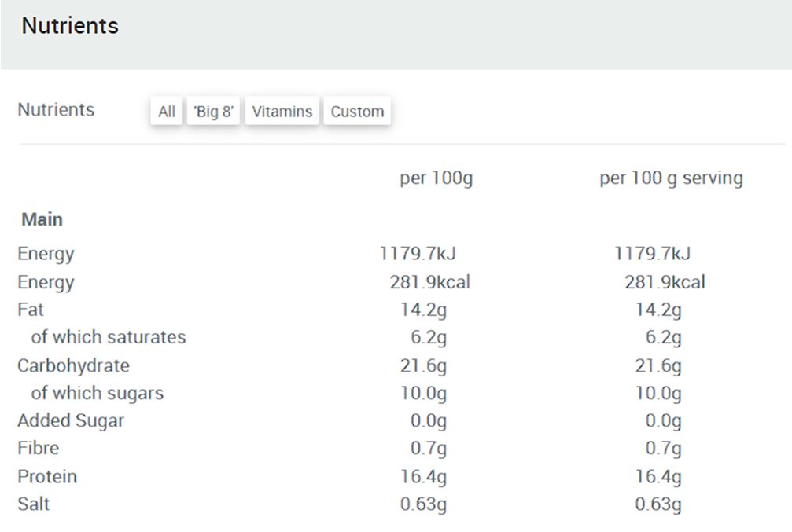
Task: Click the 0.63g salt value in the serving column
Action: [658, 504]
